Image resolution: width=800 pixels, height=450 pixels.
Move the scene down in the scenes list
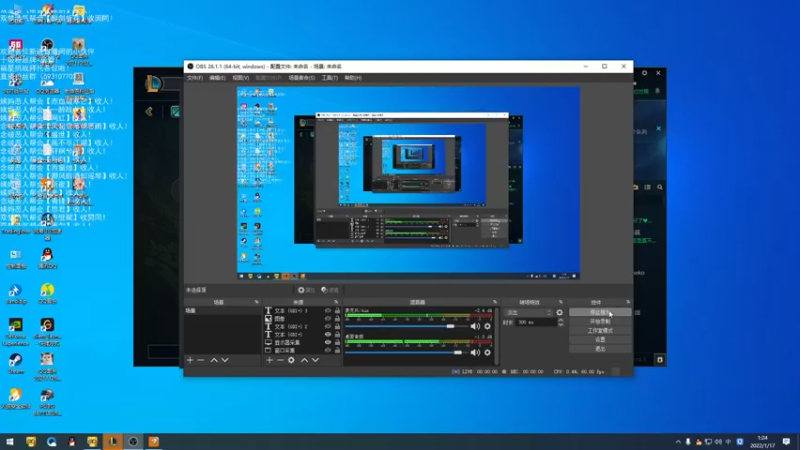225,360
